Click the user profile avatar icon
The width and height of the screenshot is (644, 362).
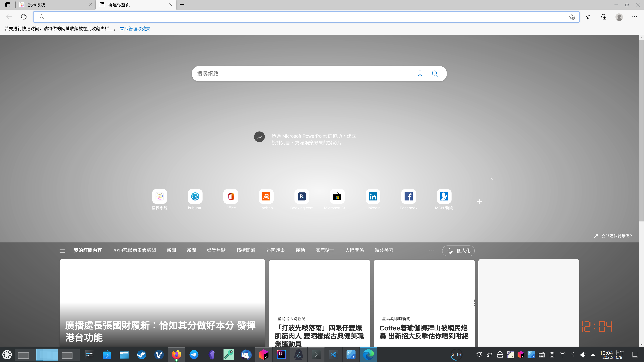tap(619, 17)
